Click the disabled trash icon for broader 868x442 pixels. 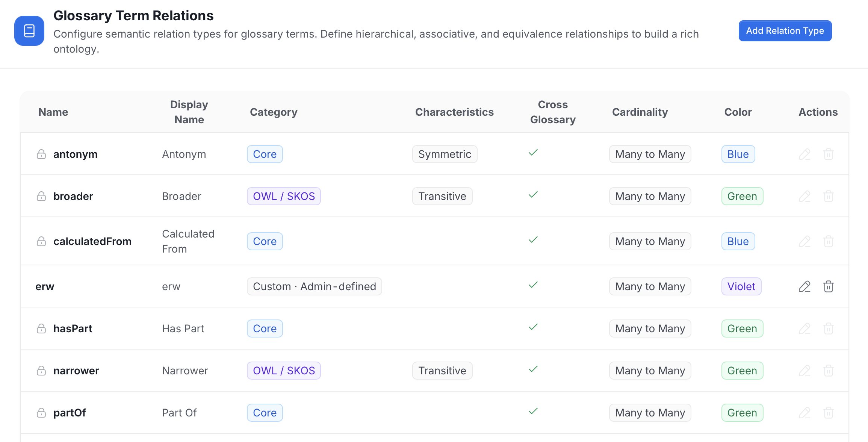click(829, 196)
